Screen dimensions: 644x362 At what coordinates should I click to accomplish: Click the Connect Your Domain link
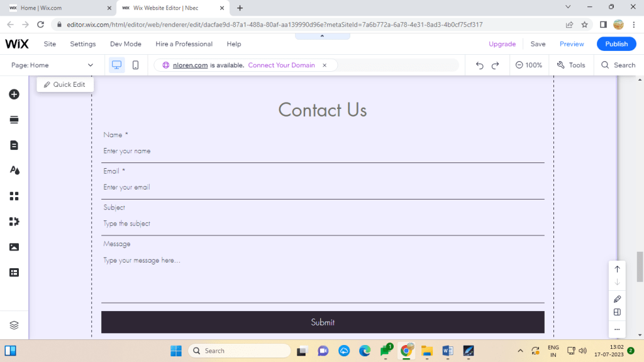281,65
